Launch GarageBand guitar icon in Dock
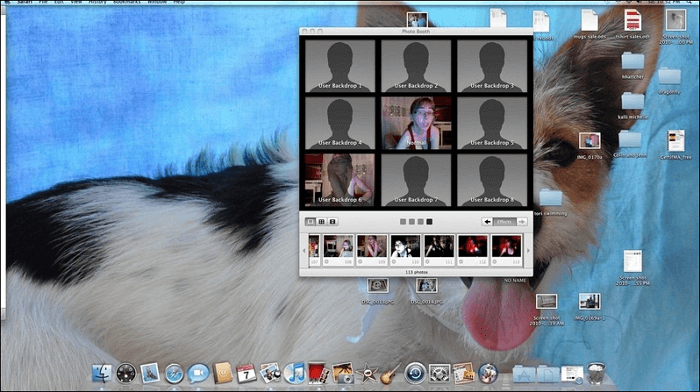Viewport: 700px width, 392px height. 390,373
